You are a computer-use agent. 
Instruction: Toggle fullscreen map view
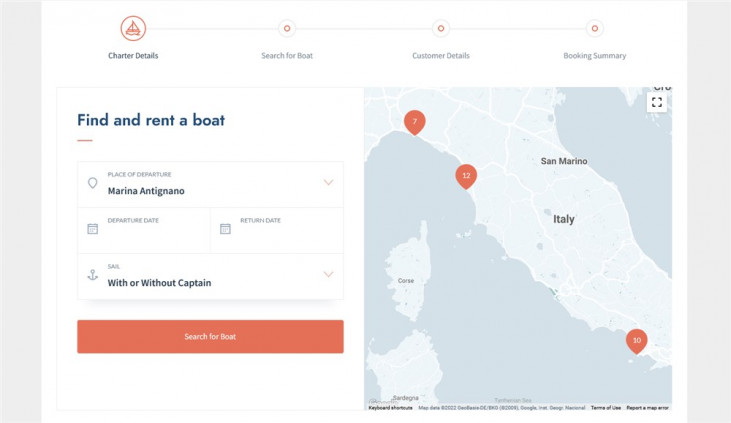coord(657,102)
